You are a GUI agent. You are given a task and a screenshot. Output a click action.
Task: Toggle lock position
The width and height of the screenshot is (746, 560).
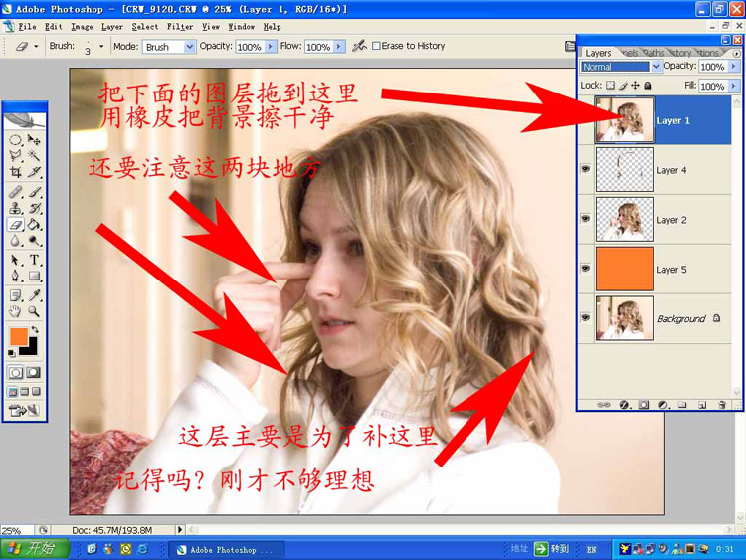[635, 86]
